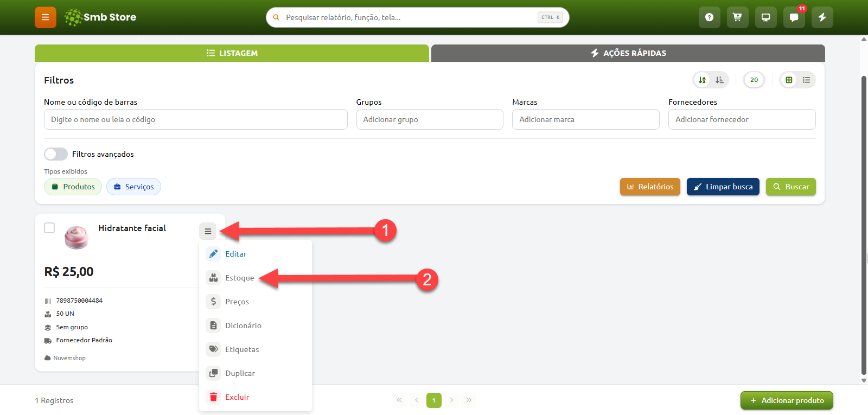This screenshot has height=415, width=868.
Task: Open the help question mark icon
Action: [709, 17]
